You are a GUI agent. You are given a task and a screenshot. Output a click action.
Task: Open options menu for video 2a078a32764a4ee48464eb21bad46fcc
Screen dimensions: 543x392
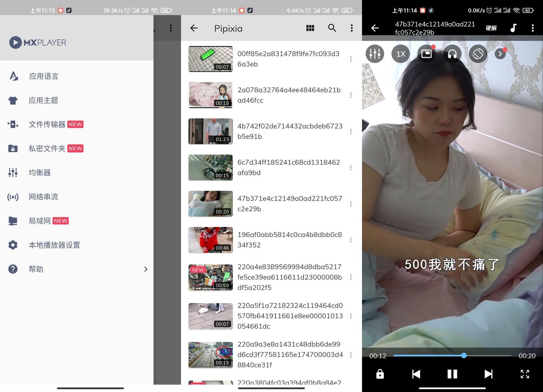coord(350,95)
